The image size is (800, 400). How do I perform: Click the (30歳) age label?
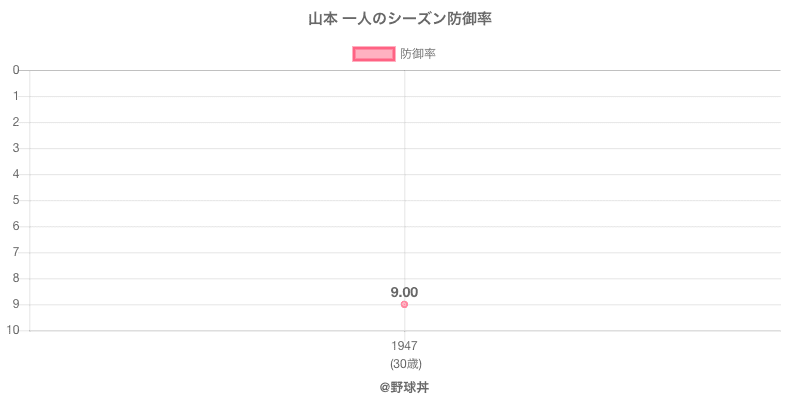(x=404, y=363)
